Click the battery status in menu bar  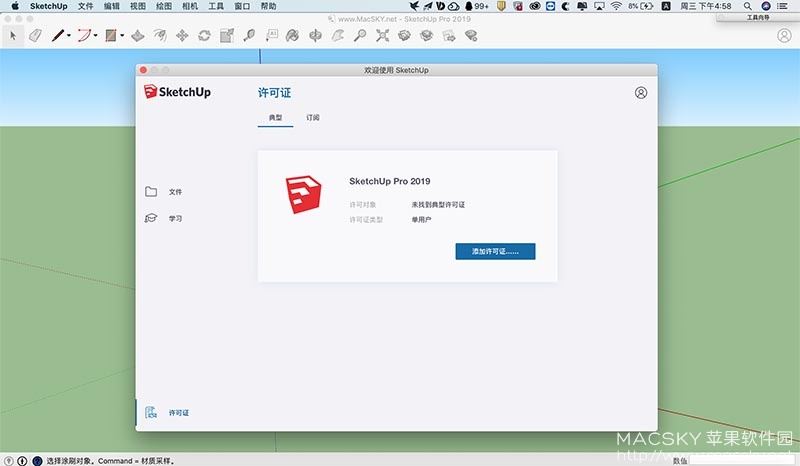coord(641,6)
